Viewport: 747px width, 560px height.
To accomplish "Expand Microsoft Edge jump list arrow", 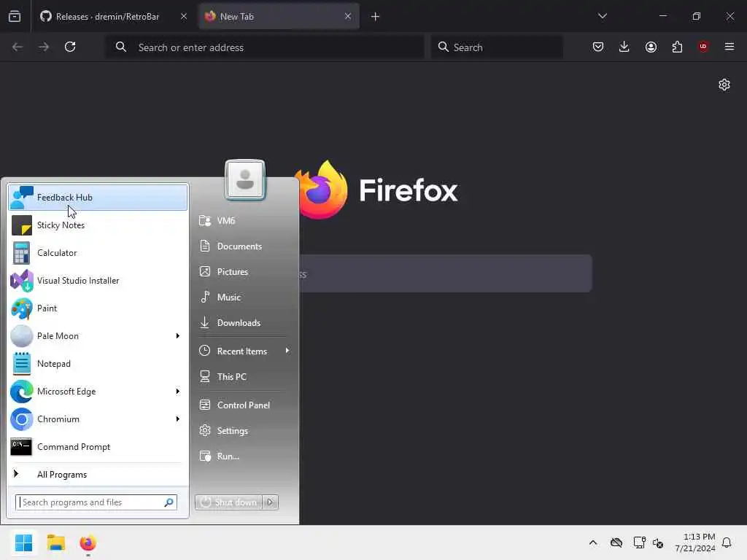I will pyautogui.click(x=178, y=391).
